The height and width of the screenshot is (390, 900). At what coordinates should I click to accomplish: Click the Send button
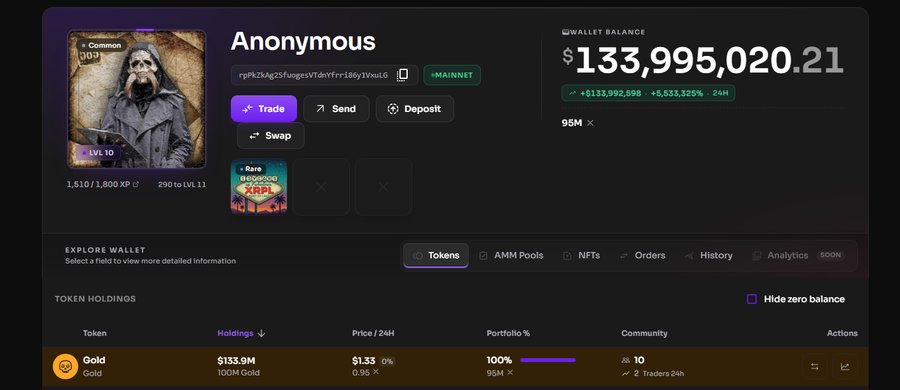coord(336,109)
